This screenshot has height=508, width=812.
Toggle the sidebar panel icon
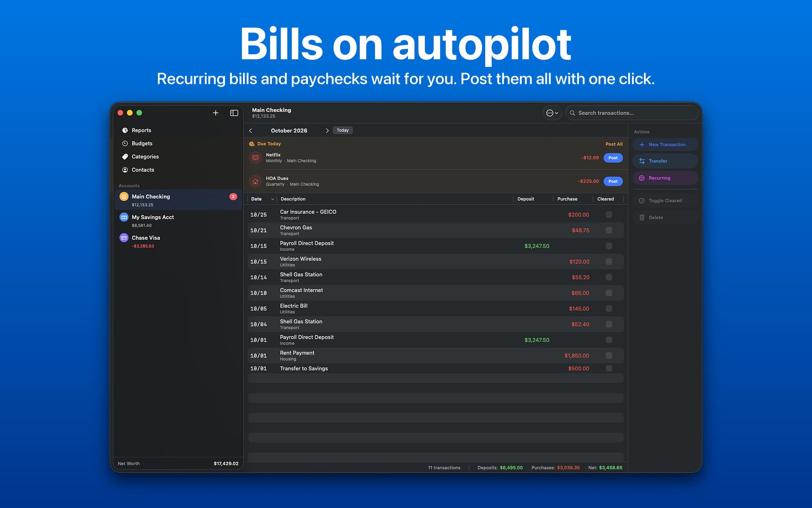[234, 113]
